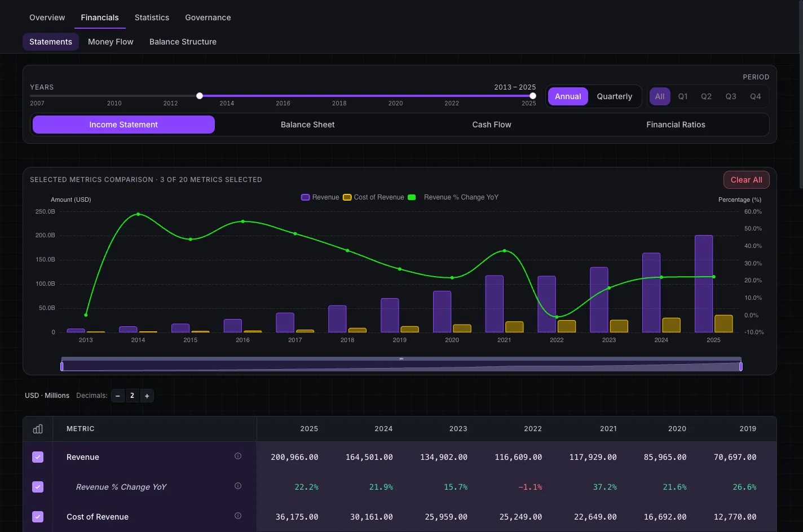Decrease decimals with the minus button
The width and height of the screenshot is (803, 532).
(118, 396)
